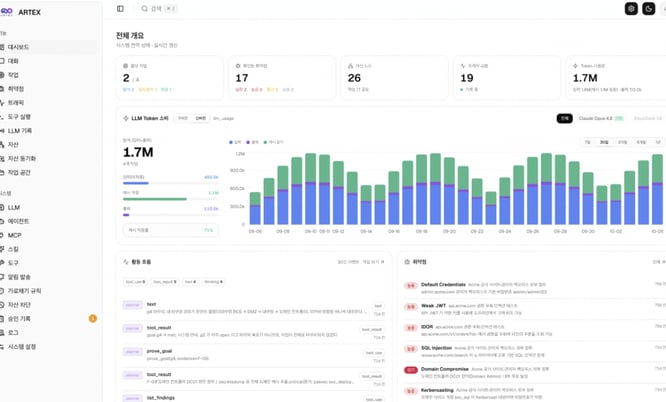Open LLM 기록 in the sidebar
666x402 pixels.
click(x=49, y=130)
